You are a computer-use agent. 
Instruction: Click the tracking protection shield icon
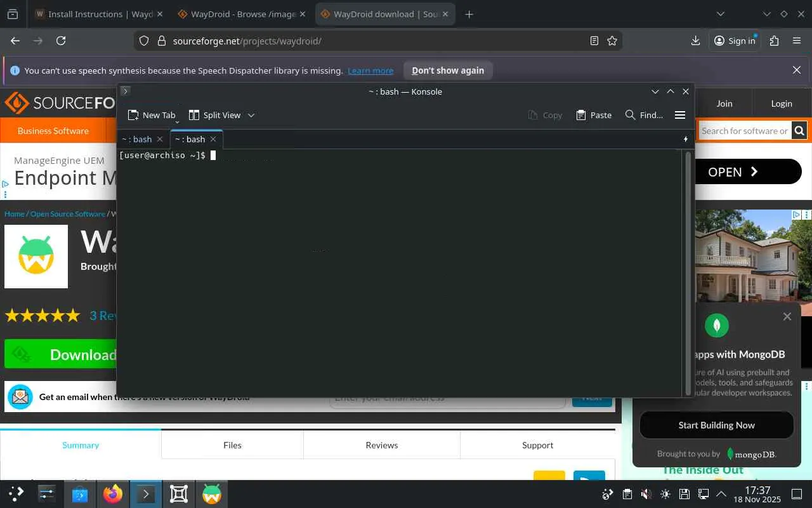pos(144,41)
